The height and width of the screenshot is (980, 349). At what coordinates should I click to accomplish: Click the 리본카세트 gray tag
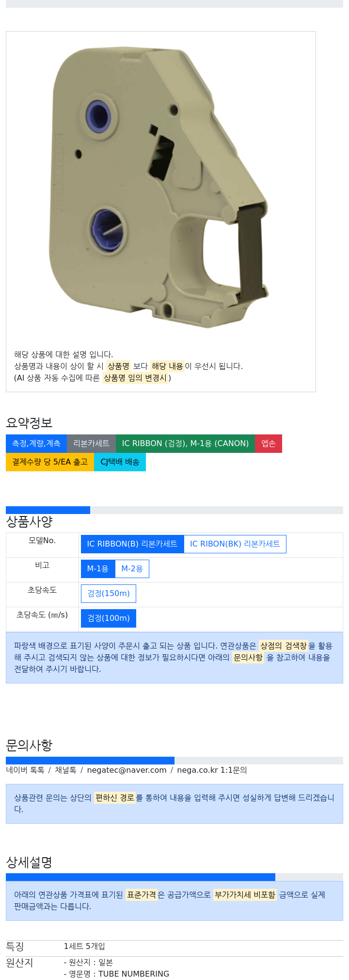[x=91, y=444]
